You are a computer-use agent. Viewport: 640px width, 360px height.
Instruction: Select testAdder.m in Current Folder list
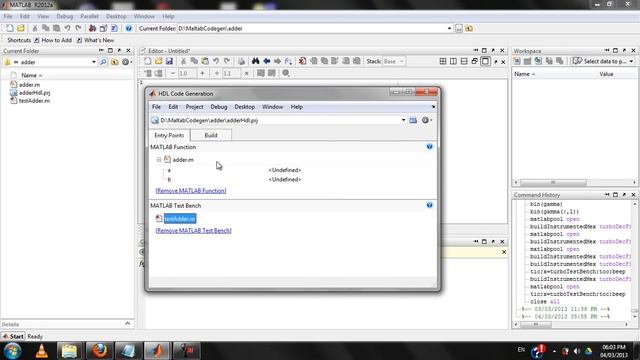(x=30, y=101)
